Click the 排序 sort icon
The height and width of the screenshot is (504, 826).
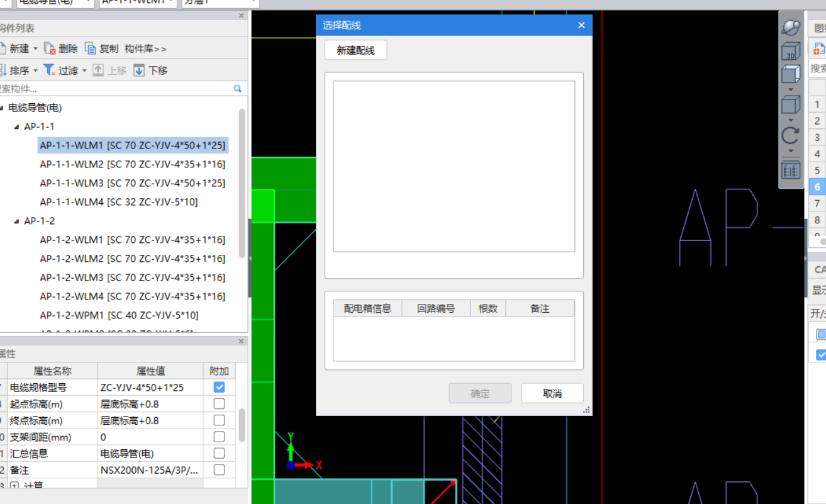pos(3,70)
